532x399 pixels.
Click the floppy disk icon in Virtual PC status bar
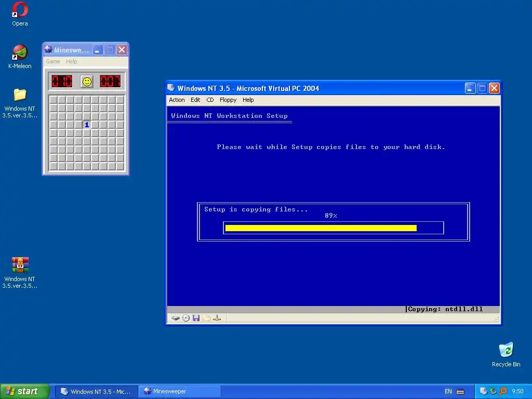(196, 318)
